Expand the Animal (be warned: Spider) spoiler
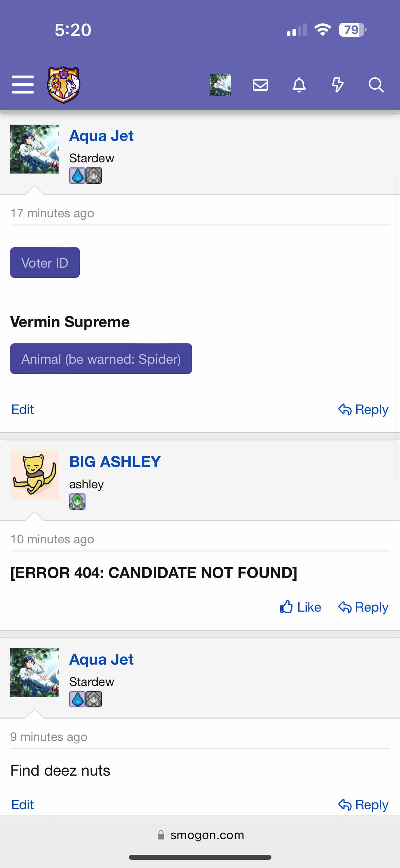Screen dimensions: 400x868 pos(101,359)
